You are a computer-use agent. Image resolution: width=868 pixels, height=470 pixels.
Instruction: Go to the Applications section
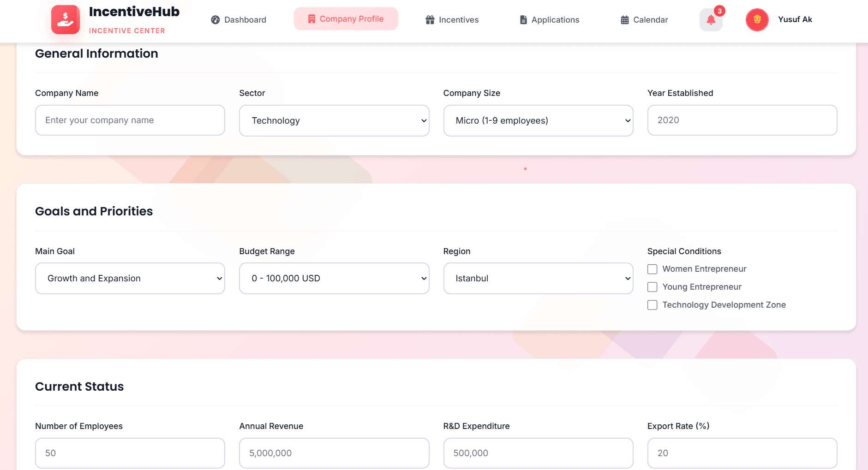pyautogui.click(x=555, y=19)
